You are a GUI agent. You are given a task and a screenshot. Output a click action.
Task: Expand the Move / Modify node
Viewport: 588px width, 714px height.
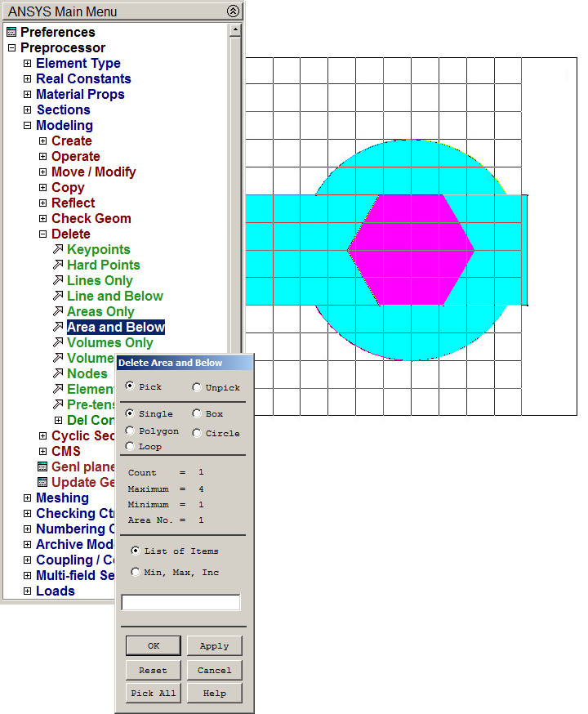coord(42,172)
